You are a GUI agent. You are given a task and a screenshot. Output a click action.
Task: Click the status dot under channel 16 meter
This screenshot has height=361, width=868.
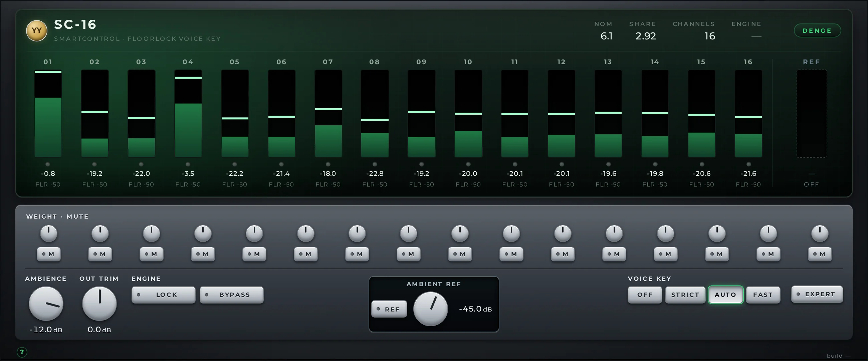pos(749,164)
